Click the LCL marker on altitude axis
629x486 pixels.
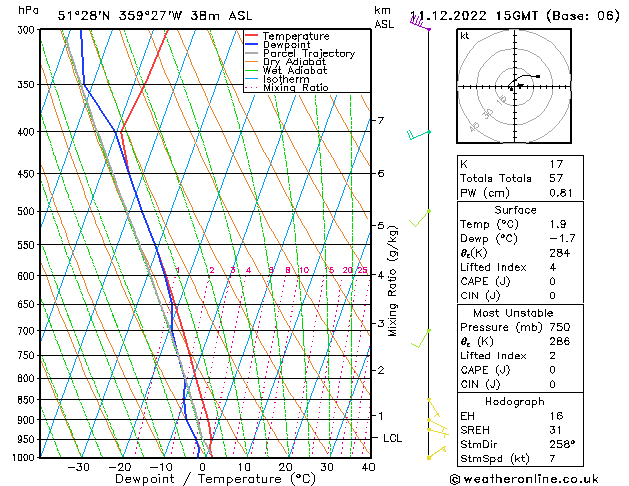393,438
